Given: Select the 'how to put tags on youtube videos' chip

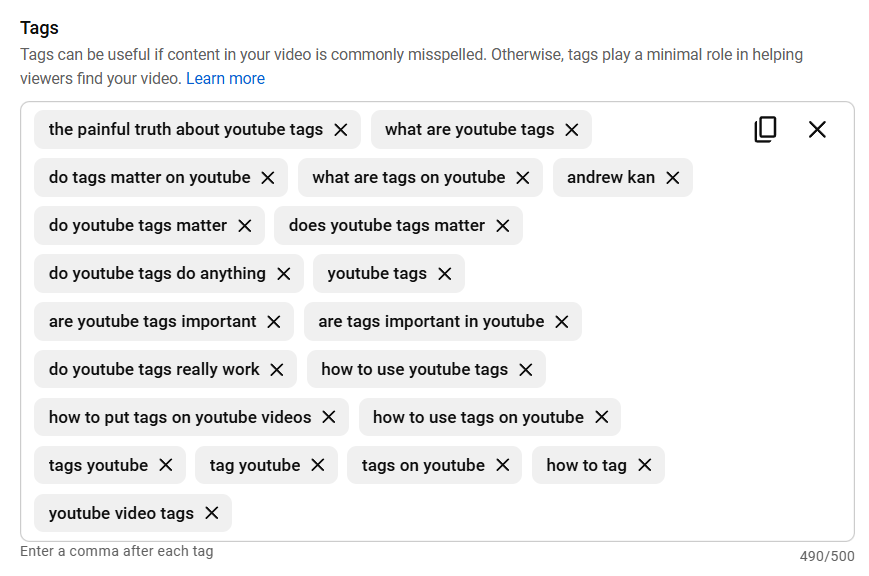Looking at the screenshot, I should pyautogui.click(x=180, y=418).
